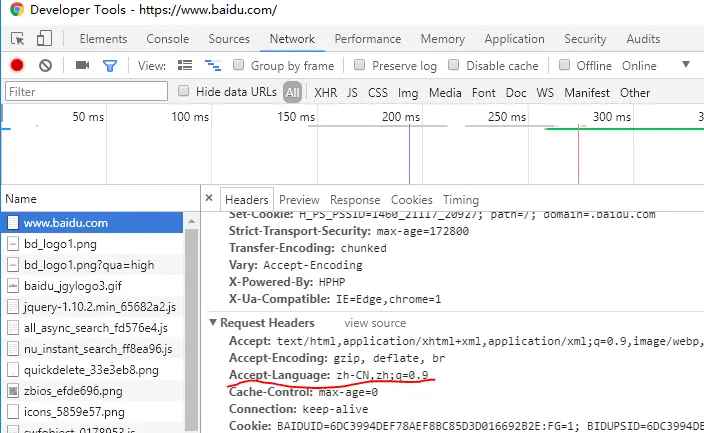Select the bd_logo1.png?qua=high request
The height and width of the screenshot is (433, 704).
point(92,265)
